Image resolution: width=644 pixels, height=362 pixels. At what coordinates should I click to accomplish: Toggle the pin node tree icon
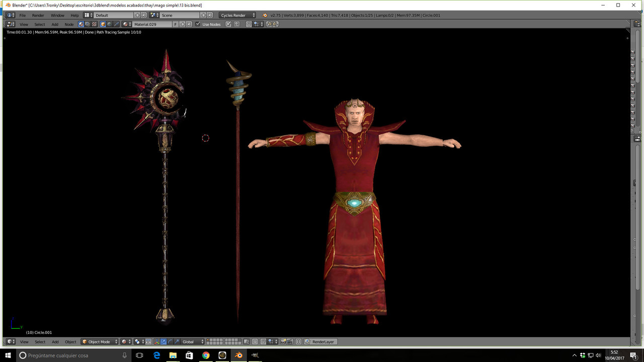coord(228,24)
